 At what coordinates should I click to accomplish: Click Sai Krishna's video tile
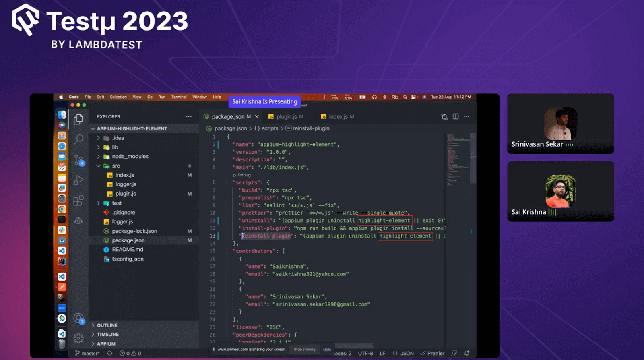(561, 191)
